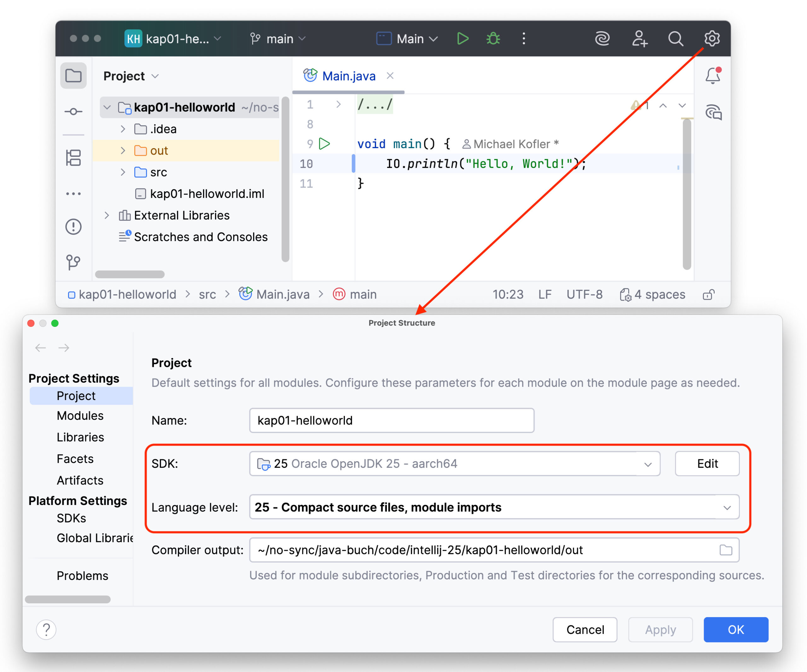Open the Git tool window icon
This screenshot has width=807, height=672.
(73, 263)
